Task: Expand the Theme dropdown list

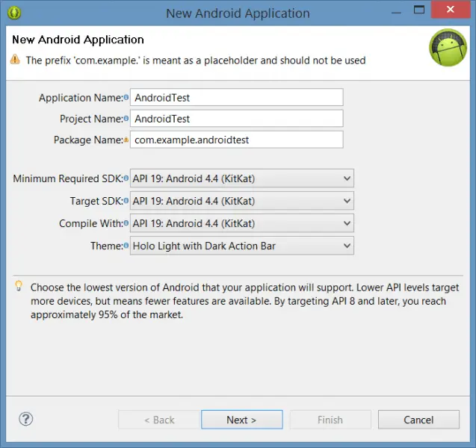Action: 241,246
